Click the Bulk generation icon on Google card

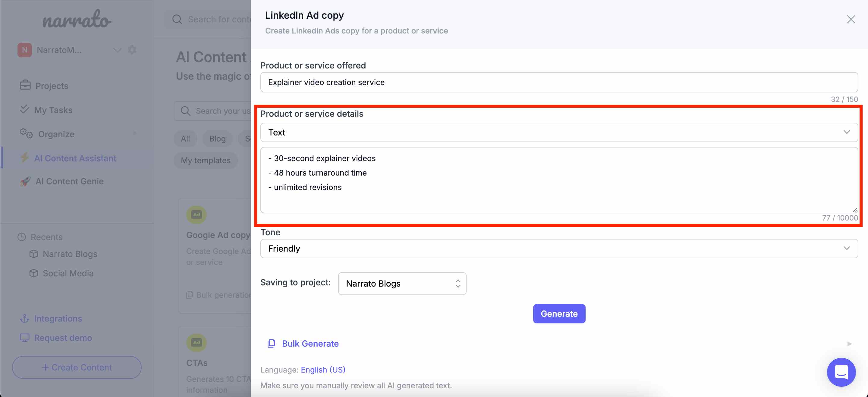190,295
